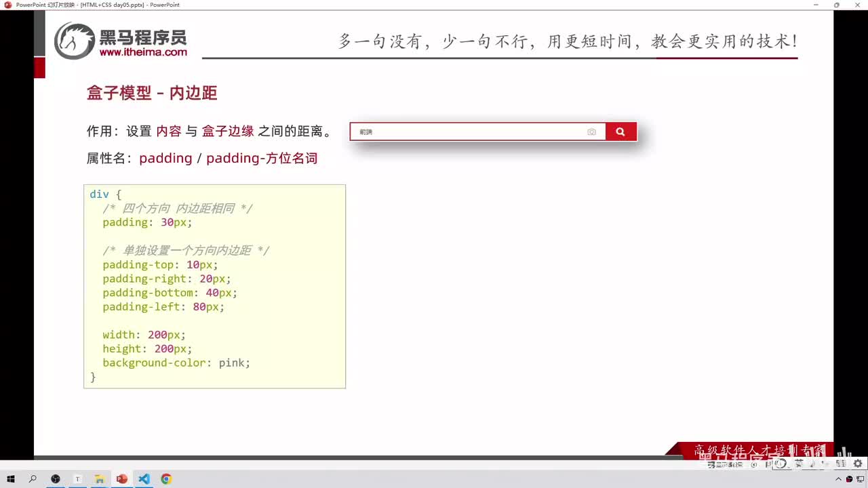
Task: Expand the hidden system tray icons chevron
Action: point(838,479)
